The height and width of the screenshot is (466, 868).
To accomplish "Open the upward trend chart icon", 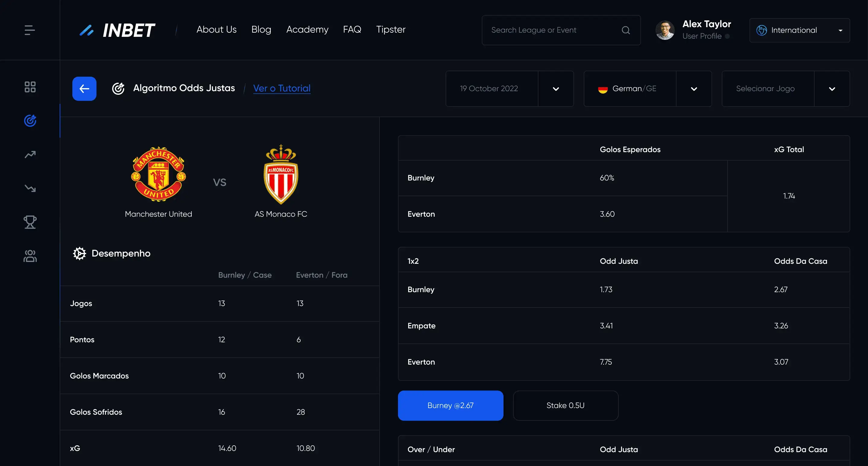I will click(x=30, y=155).
